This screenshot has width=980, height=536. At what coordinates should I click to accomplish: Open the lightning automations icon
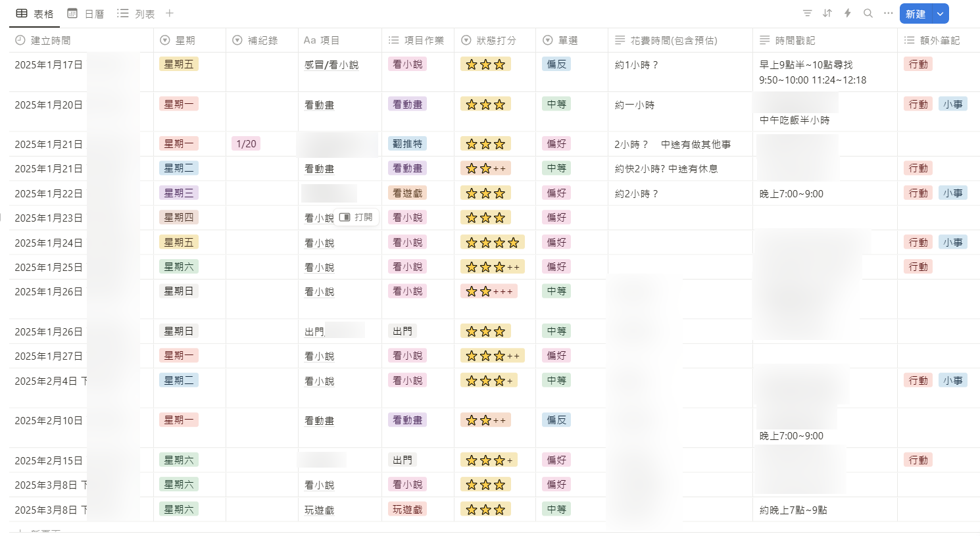click(848, 13)
